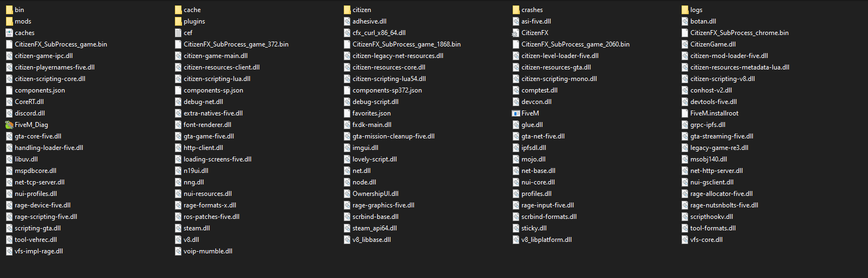The image size is (868, 278).
Task: Select the components.json file
Action: (x=35, y=90)
